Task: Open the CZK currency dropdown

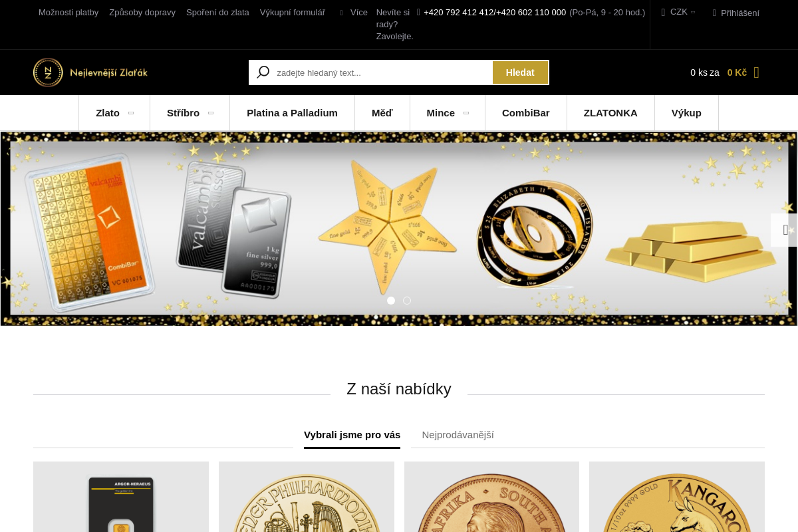Action: pos(678,12)
